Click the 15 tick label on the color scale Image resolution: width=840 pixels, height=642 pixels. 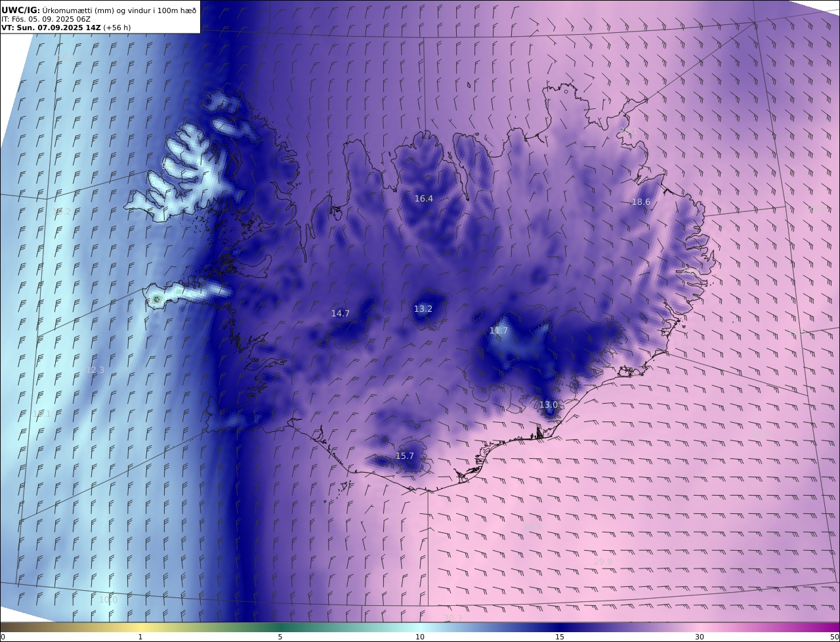point(560,637)
